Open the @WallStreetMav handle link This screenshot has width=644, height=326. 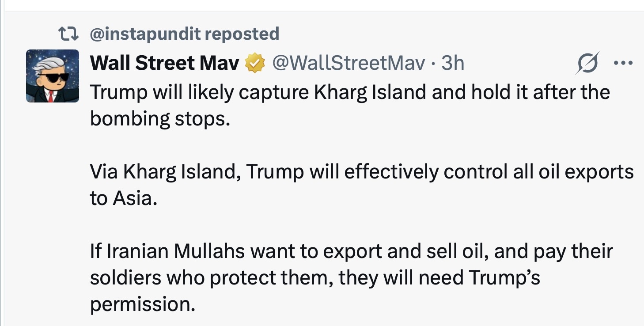point(349,64)
